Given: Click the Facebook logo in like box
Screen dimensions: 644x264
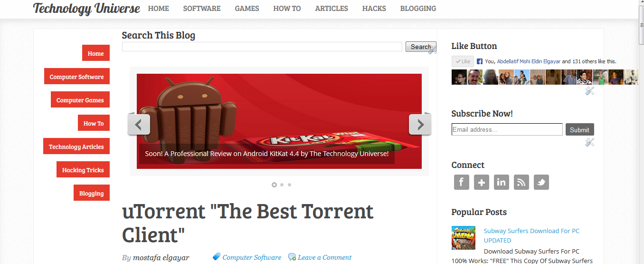Looking at the screenshot, I should 480,61.
